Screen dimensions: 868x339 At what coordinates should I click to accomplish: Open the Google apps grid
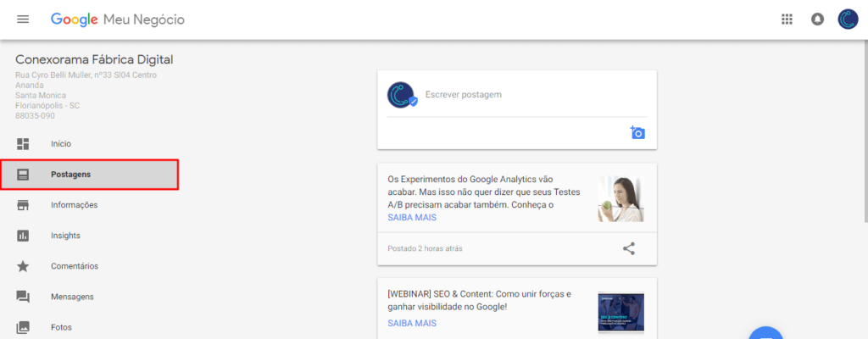tap(787, 19)
